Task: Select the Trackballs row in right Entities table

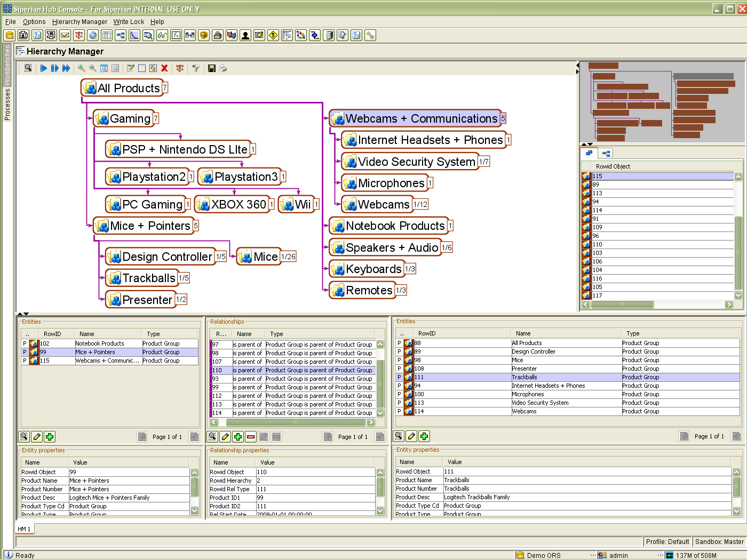Action: 567,377
